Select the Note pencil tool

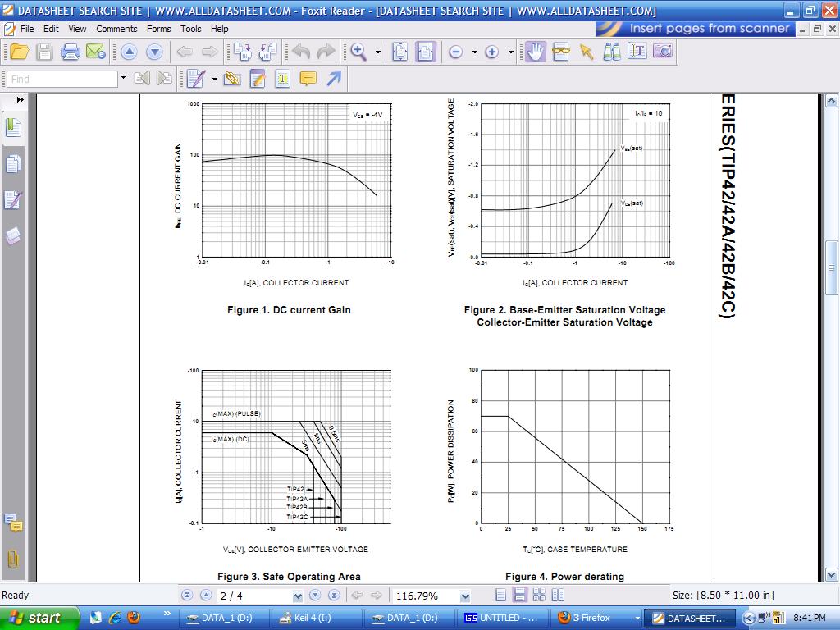click(257, 79)
